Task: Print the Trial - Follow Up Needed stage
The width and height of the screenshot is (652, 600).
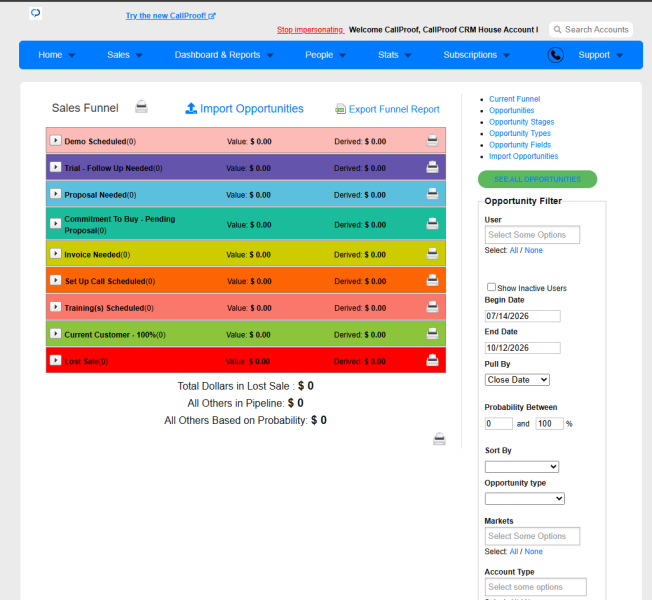Action: pyautogui.click(x=432, y=167)
